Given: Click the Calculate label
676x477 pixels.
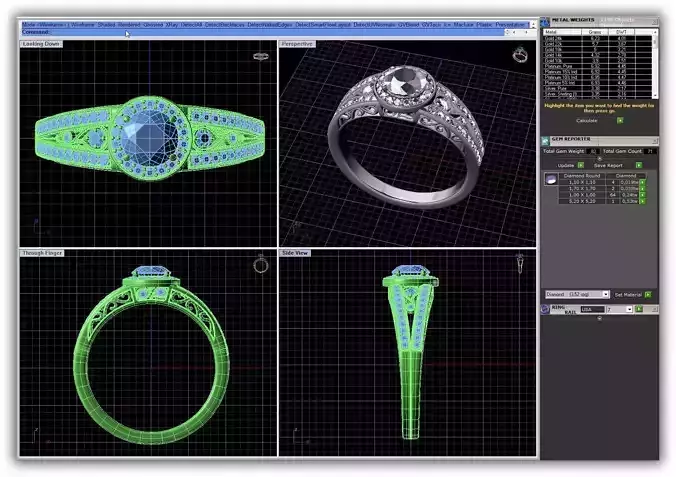Looking at the screenshot, I should pos(587,121).
